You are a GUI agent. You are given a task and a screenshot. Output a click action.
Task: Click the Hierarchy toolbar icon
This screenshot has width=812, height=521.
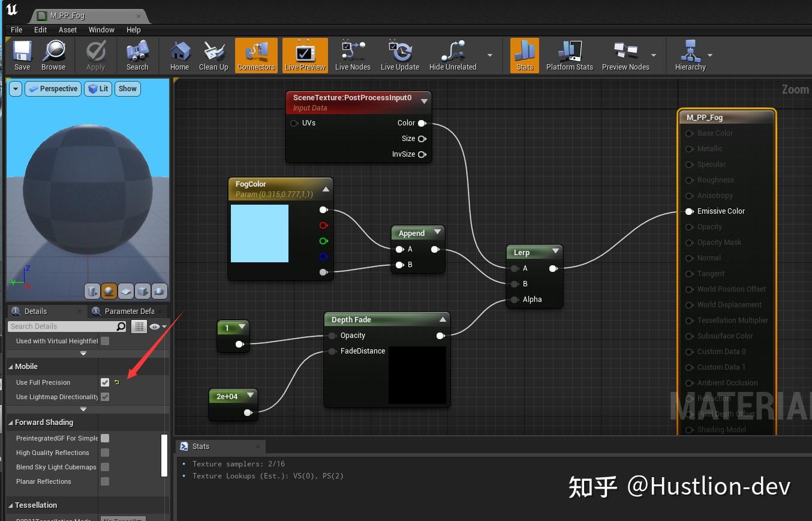coord(691,55)
